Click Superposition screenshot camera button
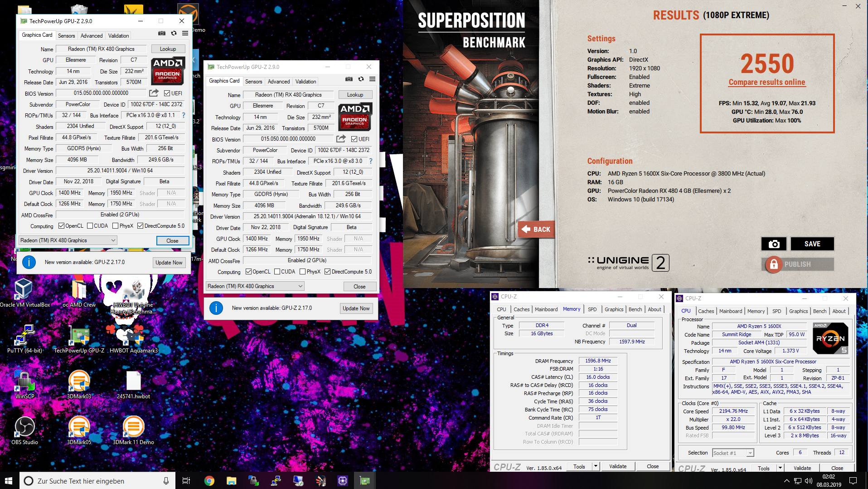This screenshot has width=868, height=489. [x=774, y=244]
